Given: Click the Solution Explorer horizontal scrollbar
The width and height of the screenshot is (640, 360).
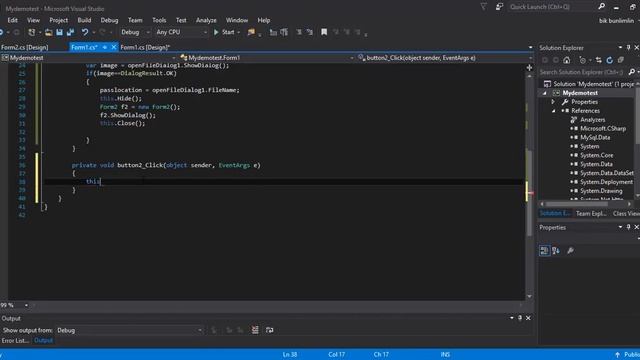Looking at the screenshot, I should [577, 204].
